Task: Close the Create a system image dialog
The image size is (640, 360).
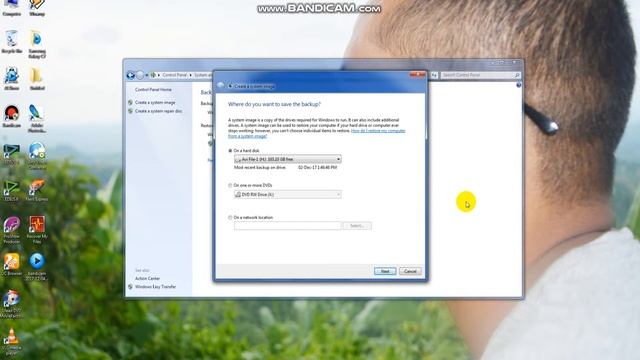Action: click(x=417, y=74)
